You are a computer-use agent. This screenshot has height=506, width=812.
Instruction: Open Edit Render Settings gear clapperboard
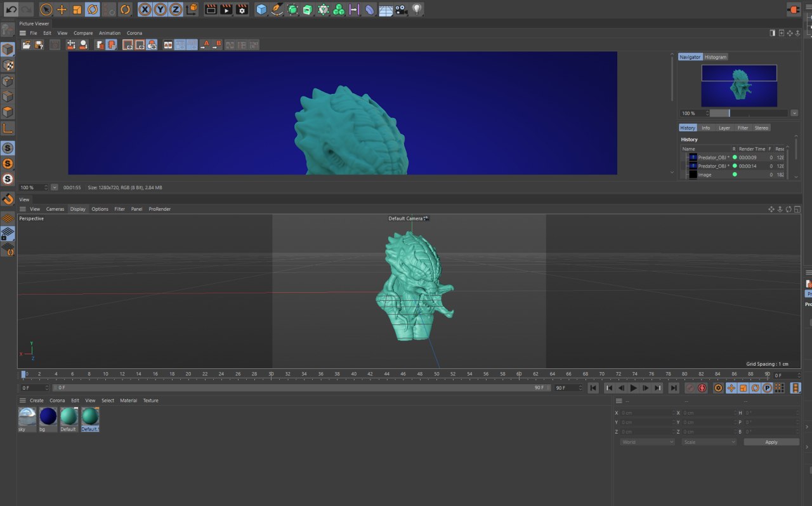pyautogui.click(x=242, y=10)
